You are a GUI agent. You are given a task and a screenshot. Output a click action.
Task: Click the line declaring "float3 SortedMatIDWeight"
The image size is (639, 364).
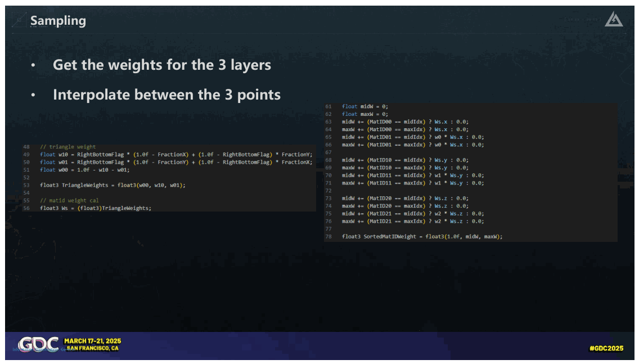[x=422, y=237]
